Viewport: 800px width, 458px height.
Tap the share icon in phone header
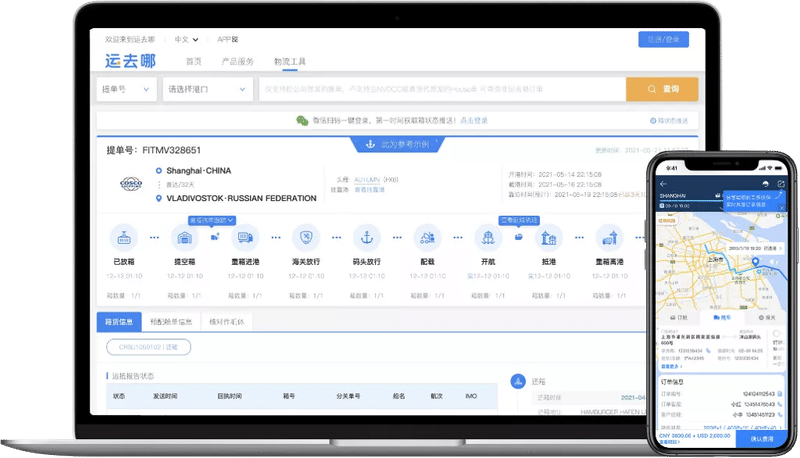[x=781, y=184]
